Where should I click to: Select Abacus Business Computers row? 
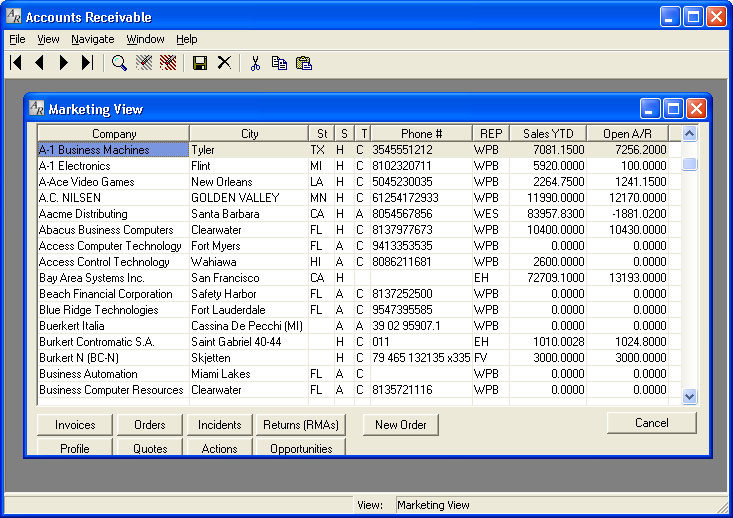[x=359, y=230]
